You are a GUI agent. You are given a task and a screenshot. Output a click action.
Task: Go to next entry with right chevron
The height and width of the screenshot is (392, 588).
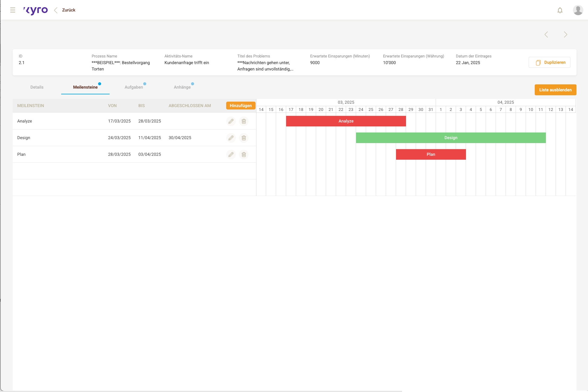[565, 34]
